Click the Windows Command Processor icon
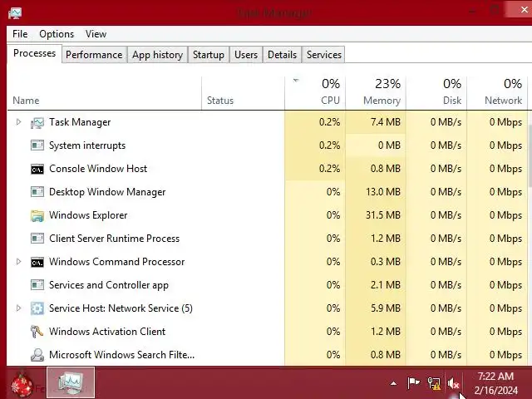This screenshot has width=532, height=399. [37, 262]
